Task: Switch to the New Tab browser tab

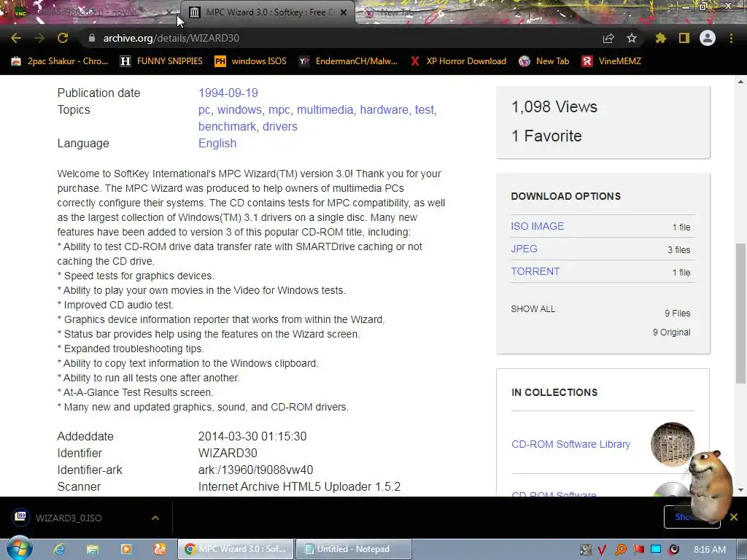Action: [x=395, y=12]
